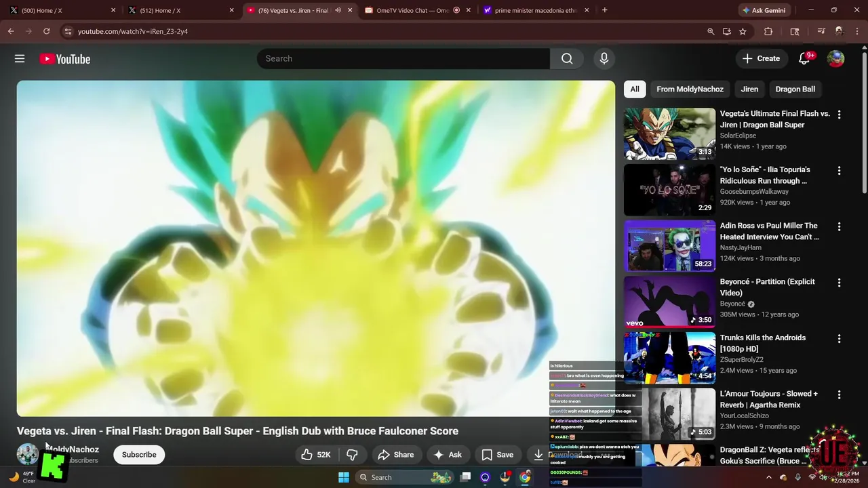This screenshot has height=488, width=868.
Task: Click the Subscribe button
Action: (139, 455)
